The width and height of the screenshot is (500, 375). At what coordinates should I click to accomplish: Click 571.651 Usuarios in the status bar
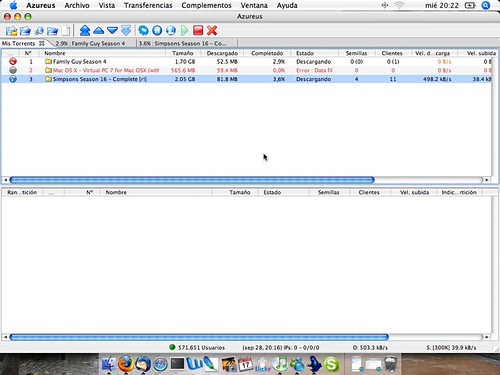click(x=201, y=348)
